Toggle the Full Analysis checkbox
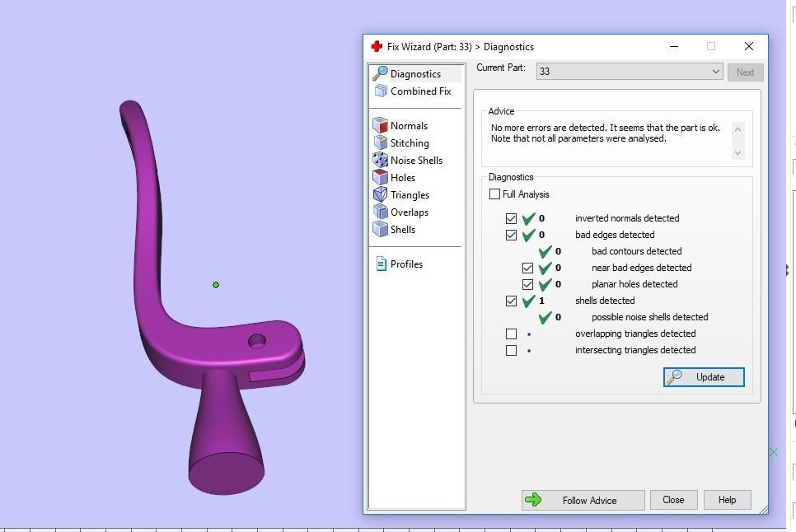Image resolution: width=796 pixels, height=532 pixels. click(494, 194)
